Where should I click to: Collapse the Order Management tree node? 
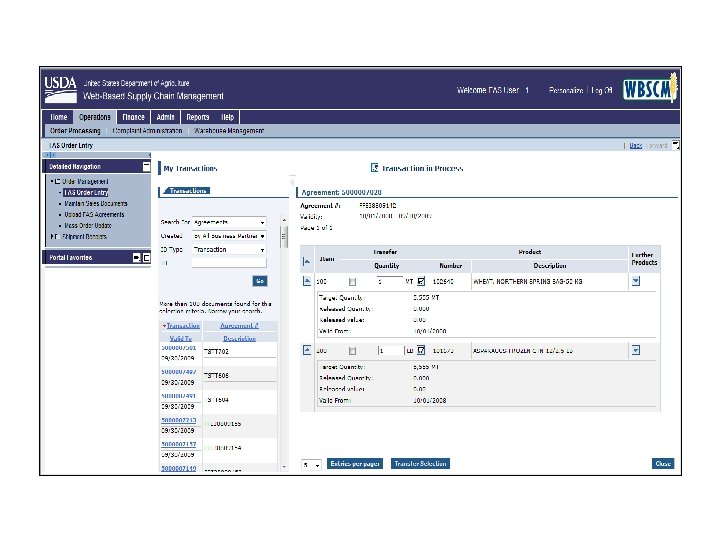click(x=52, y=181)
